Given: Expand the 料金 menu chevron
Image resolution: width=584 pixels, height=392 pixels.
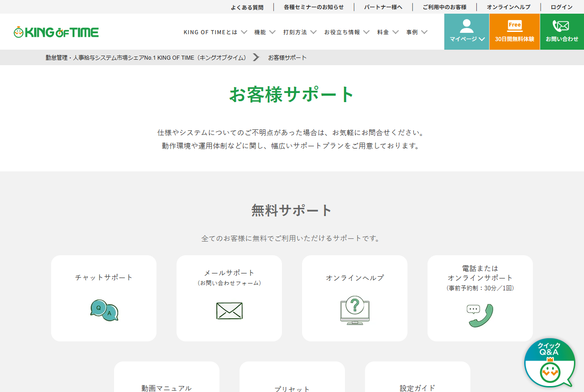Looking at the screenshot, I should [x=396, y=32].
